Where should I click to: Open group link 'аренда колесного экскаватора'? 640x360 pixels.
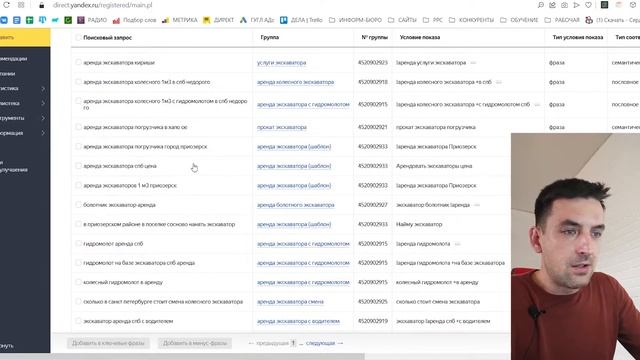point(295,82)
